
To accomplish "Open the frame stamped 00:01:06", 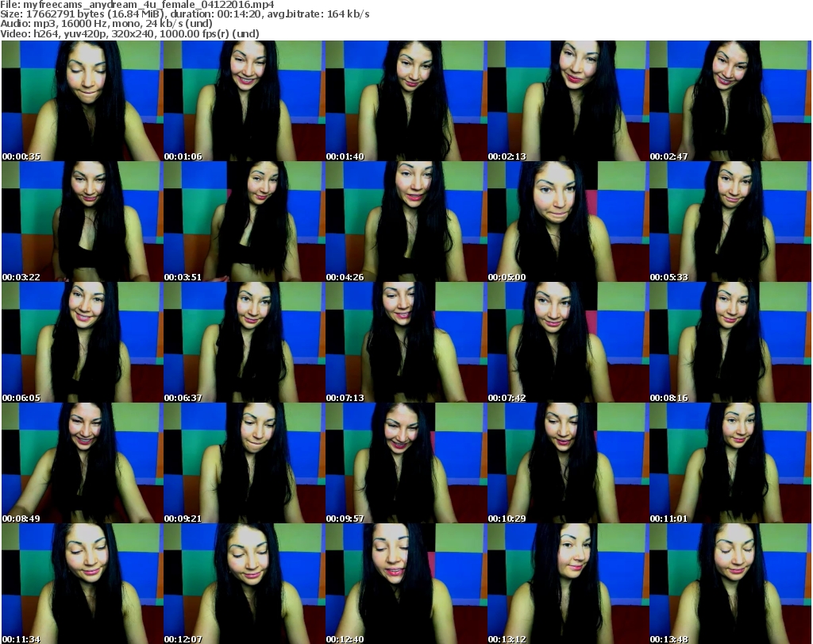I will tap(245, 101).
